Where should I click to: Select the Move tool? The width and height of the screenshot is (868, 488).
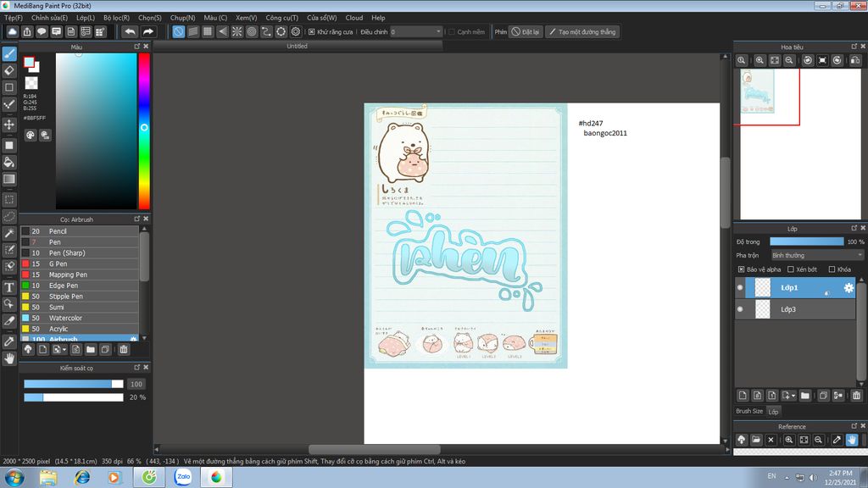point(9,125)
